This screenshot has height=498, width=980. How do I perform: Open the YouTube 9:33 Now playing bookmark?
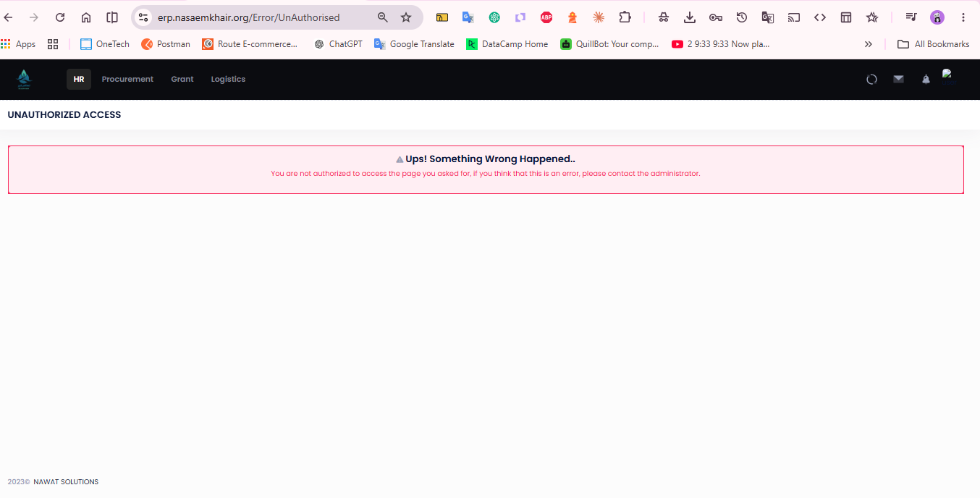click(721, 44)
